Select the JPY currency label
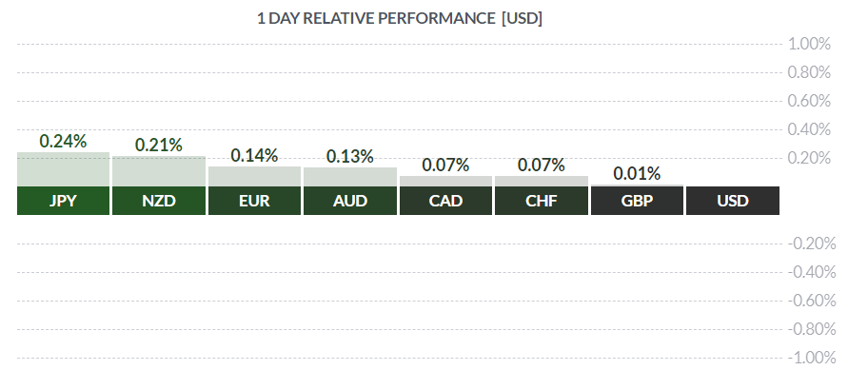 click(x=63, y=201)
